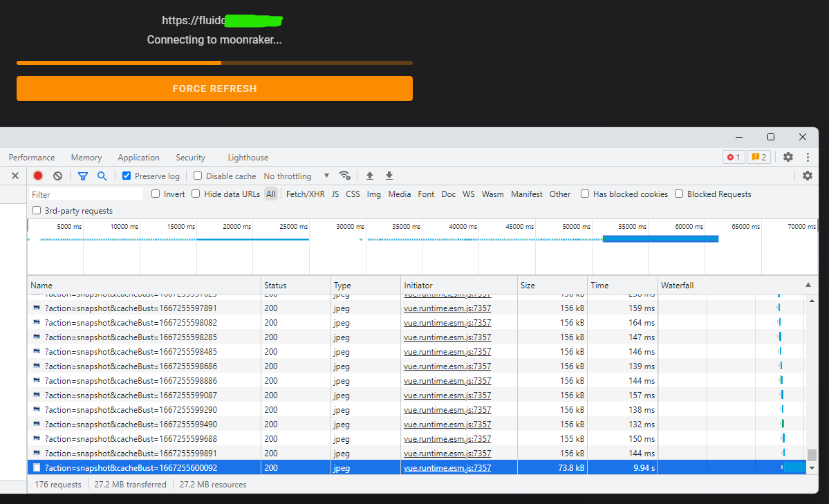The image size is (829, 504).
Task: Click the red record network log icon
Action: [38, 176]
